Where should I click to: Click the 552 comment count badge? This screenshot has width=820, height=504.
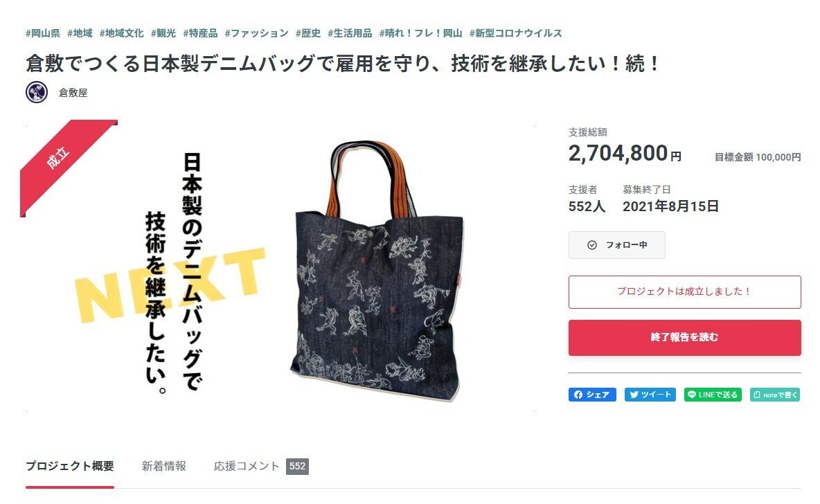click(x=297, y=467)
